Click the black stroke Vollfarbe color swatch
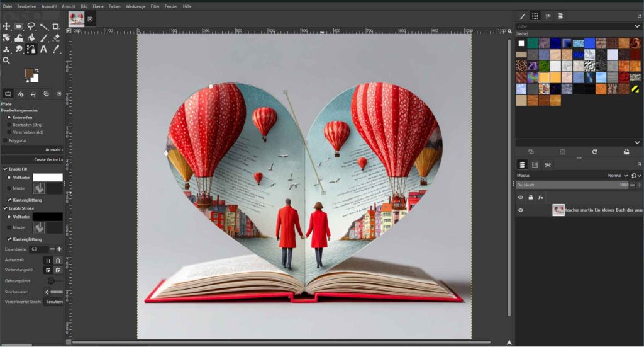644x347 pixels. [x=48, y=217]
